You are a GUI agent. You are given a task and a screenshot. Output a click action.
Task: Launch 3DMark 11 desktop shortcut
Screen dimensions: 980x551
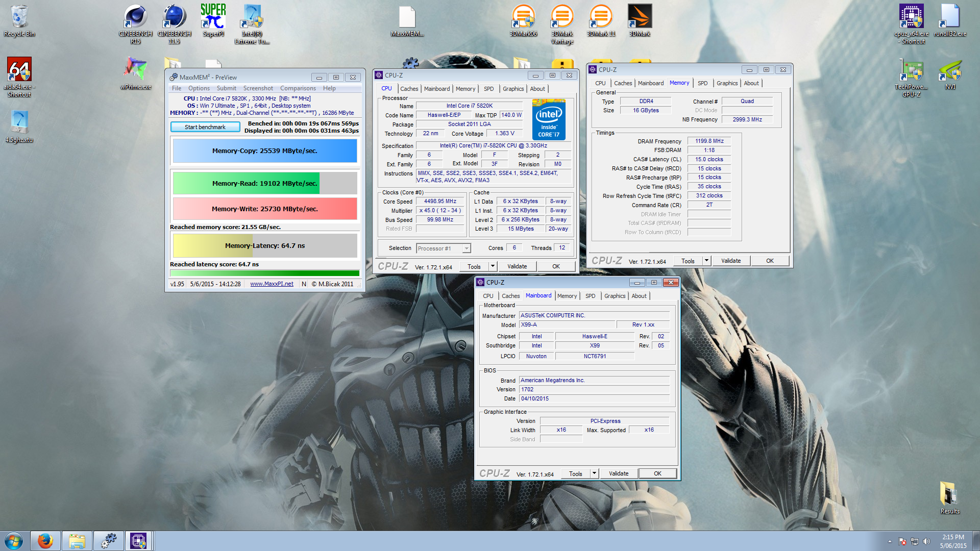(601, 20)
